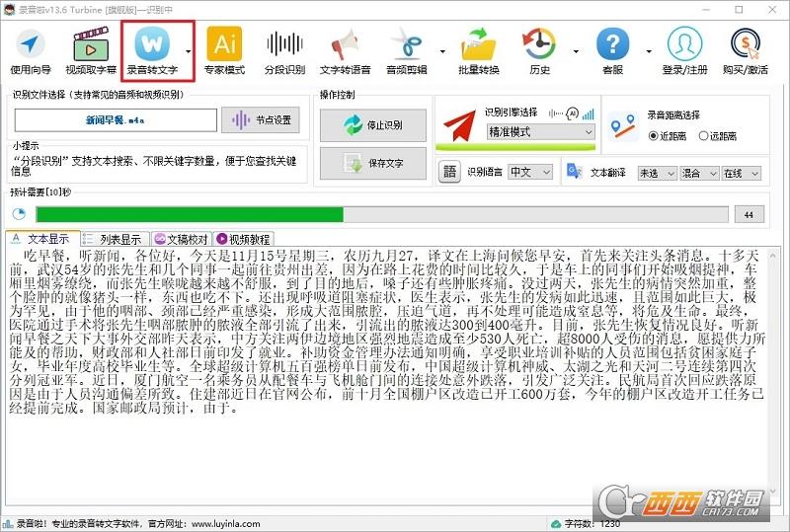The width and height of the screenshot is (790, 532).
Task: Open 节点设置 node settings
Action: tap(261, 119)
